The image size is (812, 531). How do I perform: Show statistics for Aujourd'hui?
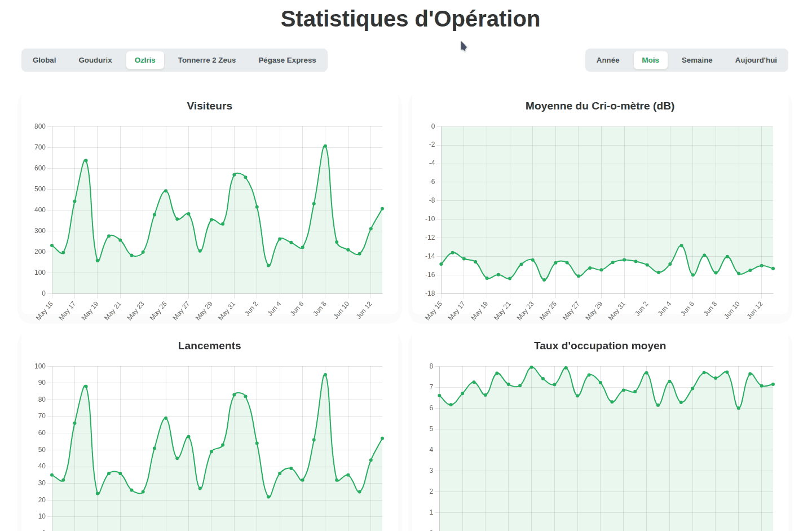(756, 60)
